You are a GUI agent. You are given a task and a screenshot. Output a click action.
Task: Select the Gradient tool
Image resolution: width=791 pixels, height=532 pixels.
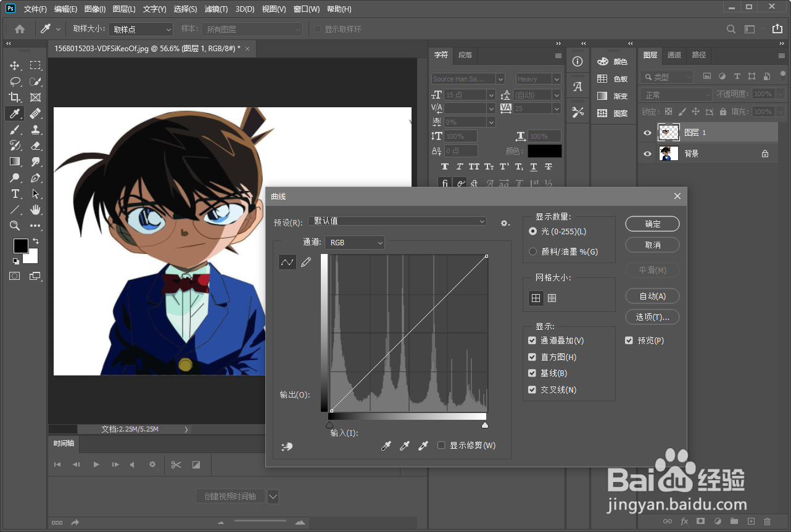[x=15, y=162]
